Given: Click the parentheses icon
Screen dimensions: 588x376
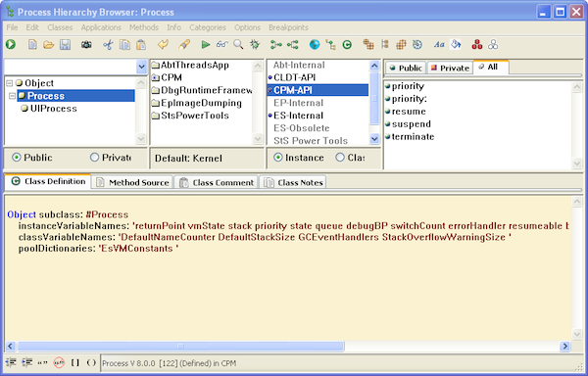Looking at the screenshot, I should pos(91,362).
